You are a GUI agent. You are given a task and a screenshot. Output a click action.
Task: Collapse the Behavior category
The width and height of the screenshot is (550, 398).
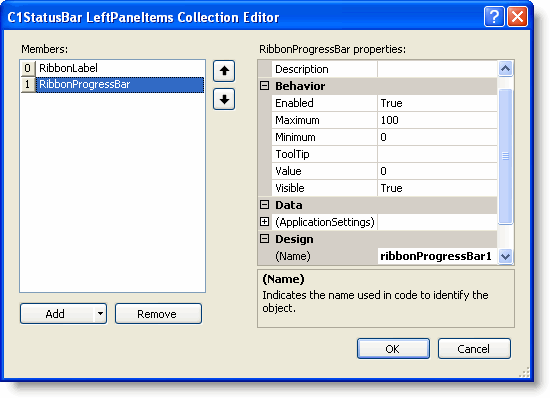click(x=264, y=86)
